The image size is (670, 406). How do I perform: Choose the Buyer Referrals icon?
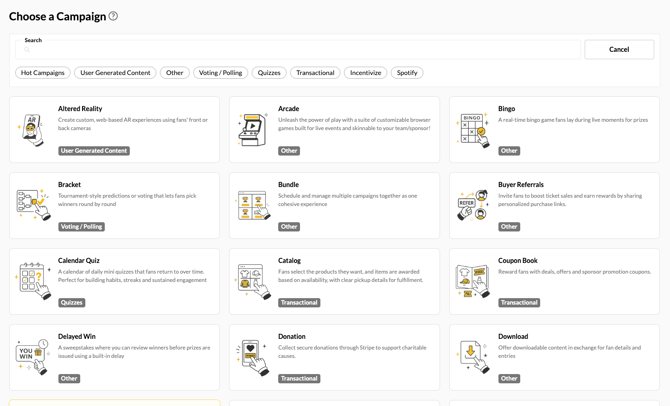coord(473,205)
